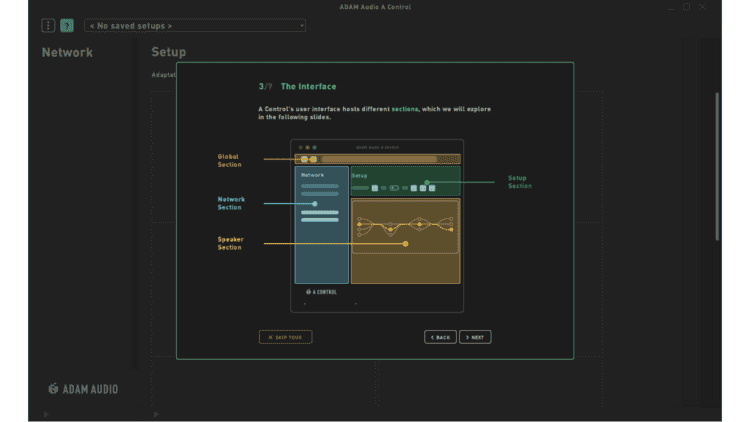Advance to the next tour slide
This screenshot has width=750, height=422.
click(475, 337)
